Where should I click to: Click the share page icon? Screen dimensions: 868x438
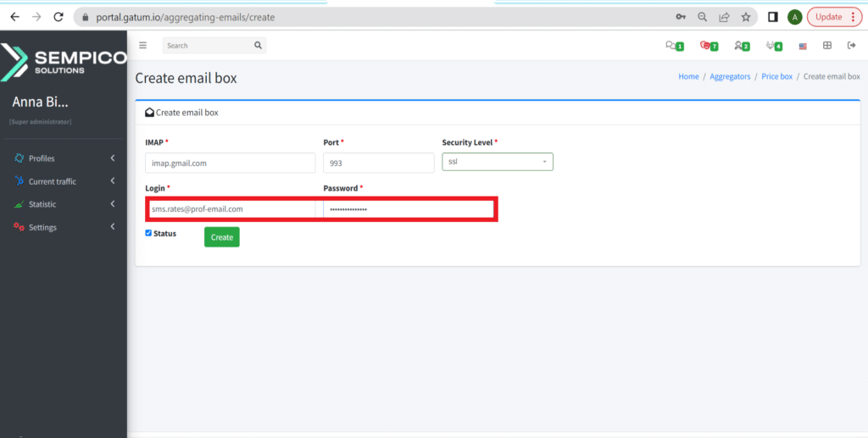pos(724,17)
